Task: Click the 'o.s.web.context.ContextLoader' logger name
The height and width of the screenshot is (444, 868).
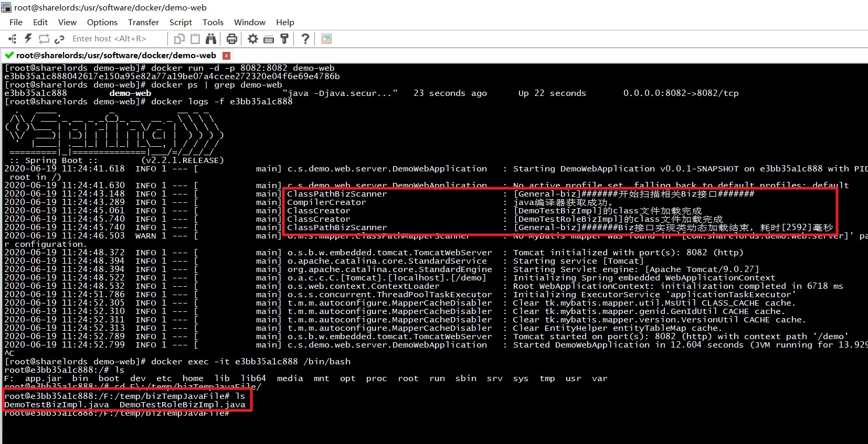Action: coord(363,286)
